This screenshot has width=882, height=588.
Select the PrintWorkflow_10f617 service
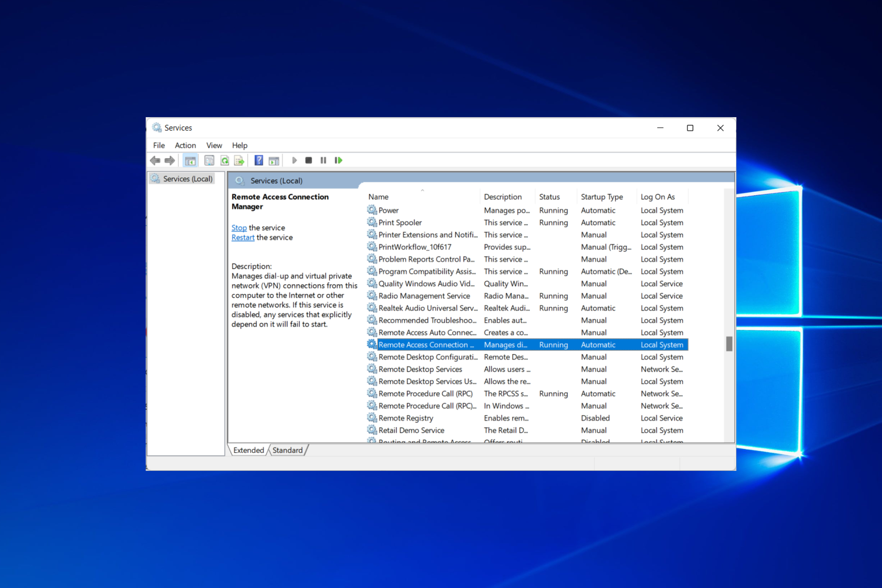click(527, 247)
